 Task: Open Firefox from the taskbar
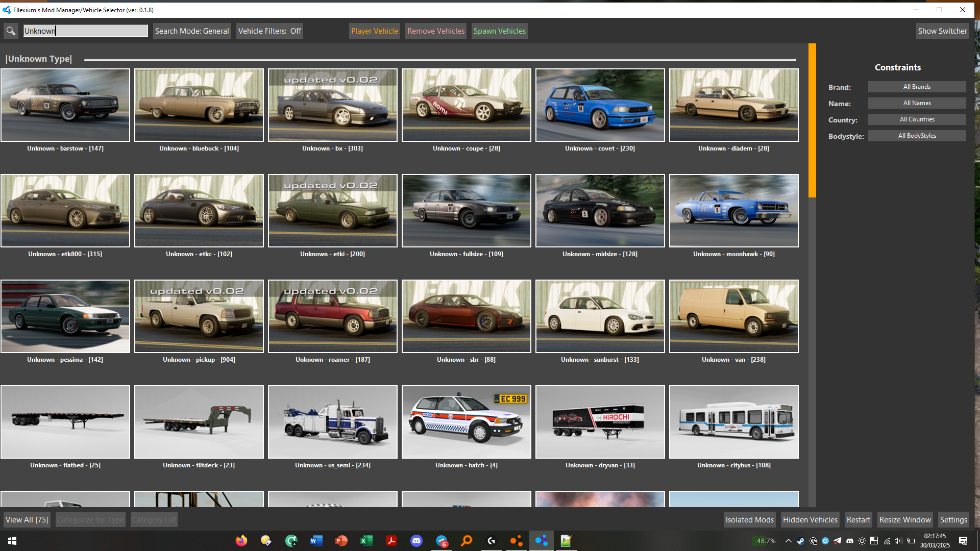click(241, 541)
